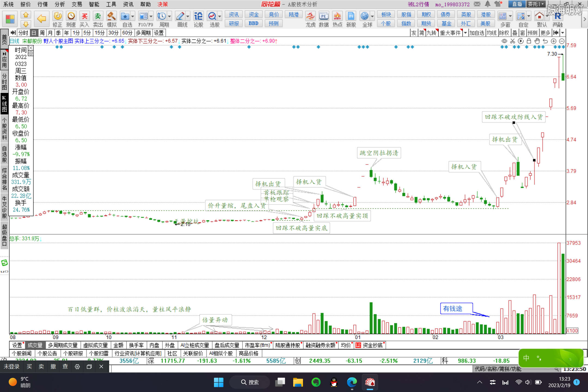
Task: Click the BBD button
Action: (253, 23)
